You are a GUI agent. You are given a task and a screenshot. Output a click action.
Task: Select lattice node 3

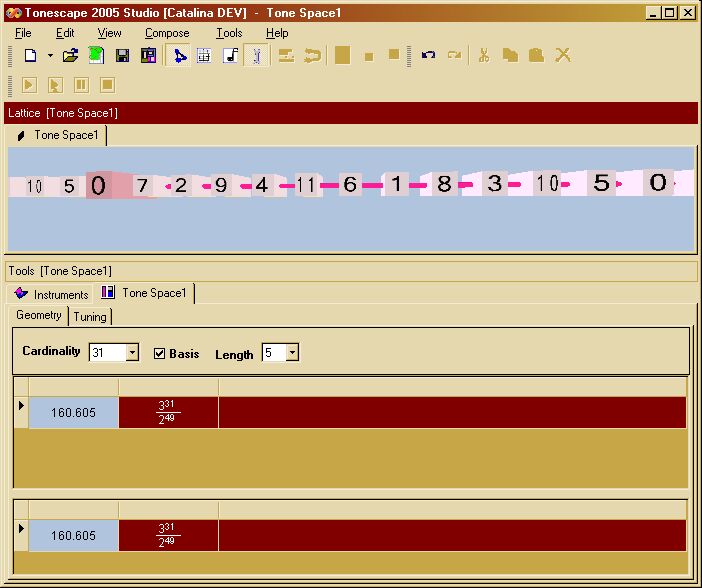[494, 183]
